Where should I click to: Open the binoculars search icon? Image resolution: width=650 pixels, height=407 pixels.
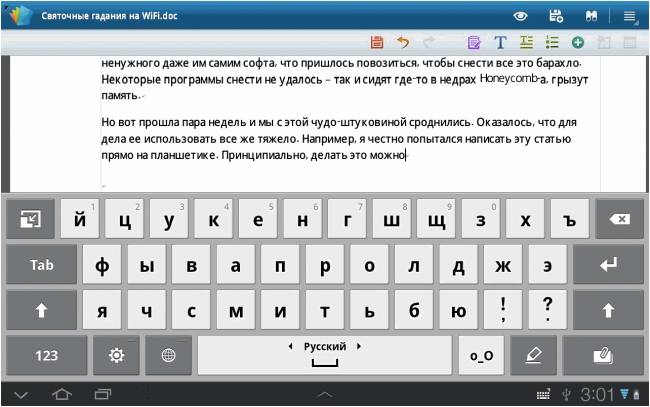pyautogui.click(x=591, y=16)
